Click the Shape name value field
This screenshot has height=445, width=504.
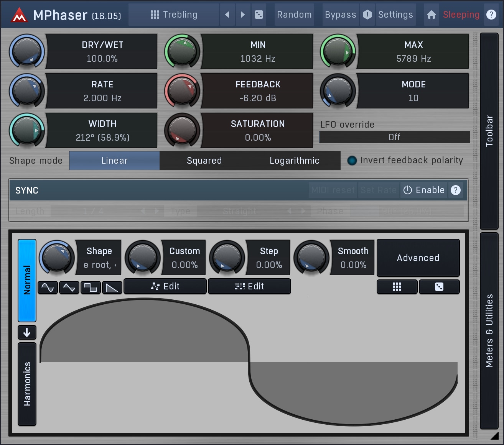click(99, 258)
